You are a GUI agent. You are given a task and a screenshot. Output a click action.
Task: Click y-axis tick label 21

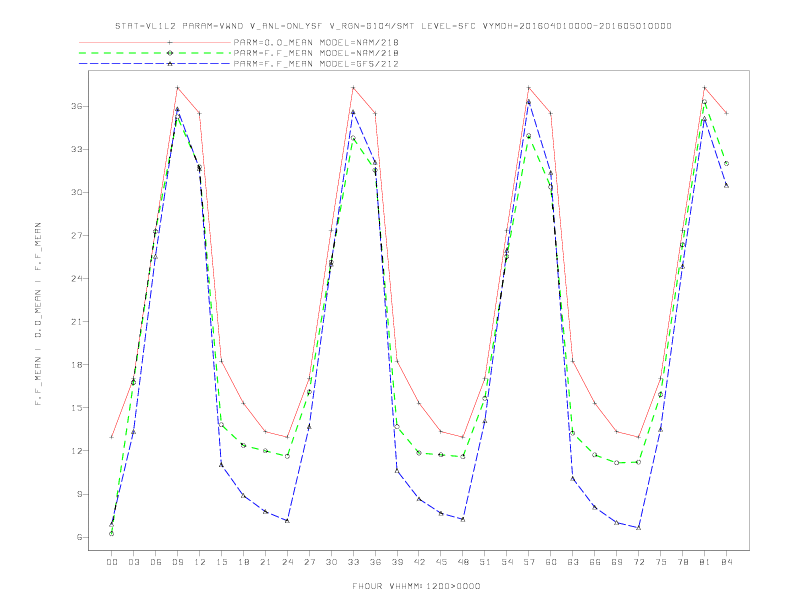[x=77, y=322]
